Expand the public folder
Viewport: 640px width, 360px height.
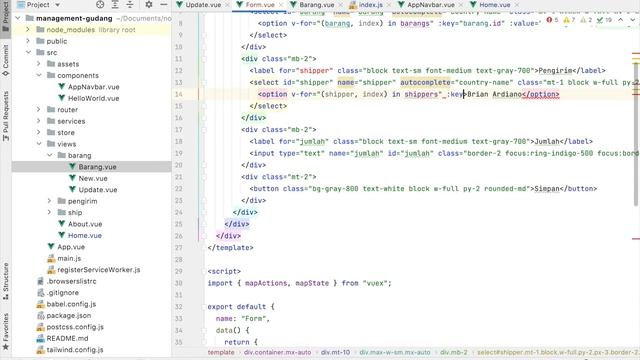[28, 41]
